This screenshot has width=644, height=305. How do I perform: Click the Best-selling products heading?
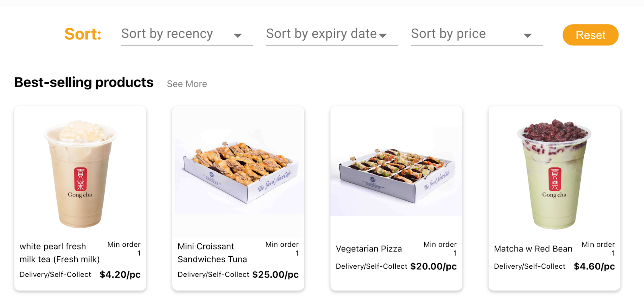click(84, 82)
